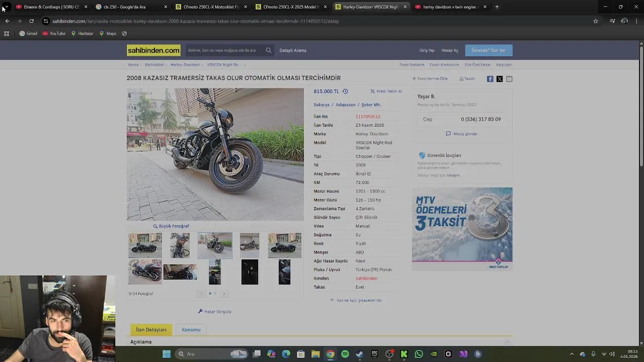Go to previous thumbnail page arrow

[x=201, y=294]
